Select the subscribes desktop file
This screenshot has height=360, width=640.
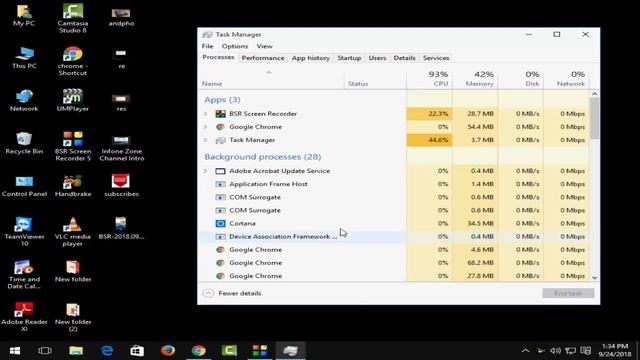click(121, 186)
